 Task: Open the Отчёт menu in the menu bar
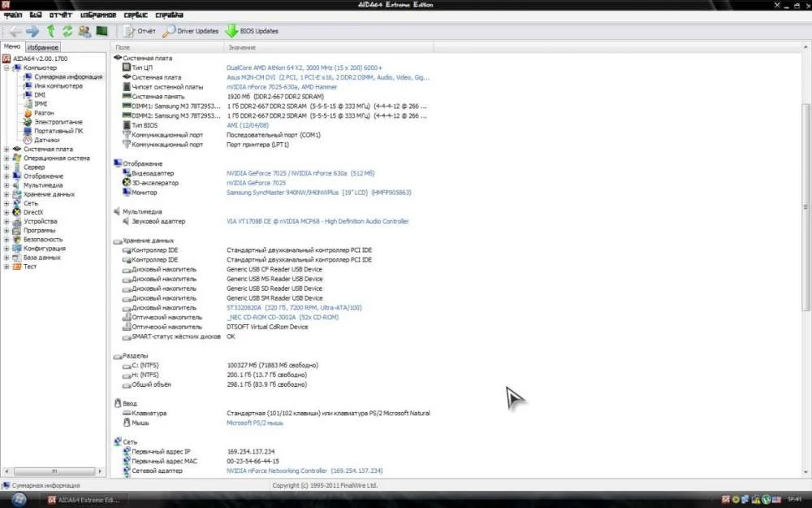pos(61,15)
